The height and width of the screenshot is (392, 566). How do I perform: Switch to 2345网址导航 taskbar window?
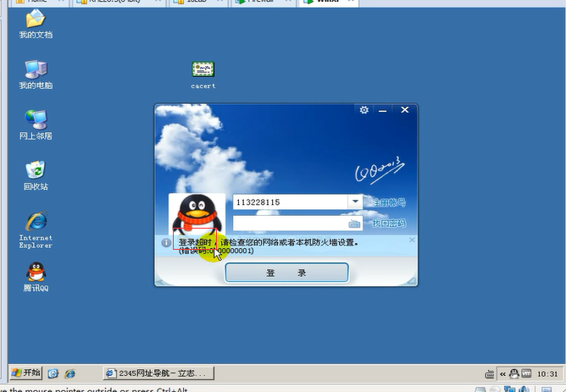(158, 373)
